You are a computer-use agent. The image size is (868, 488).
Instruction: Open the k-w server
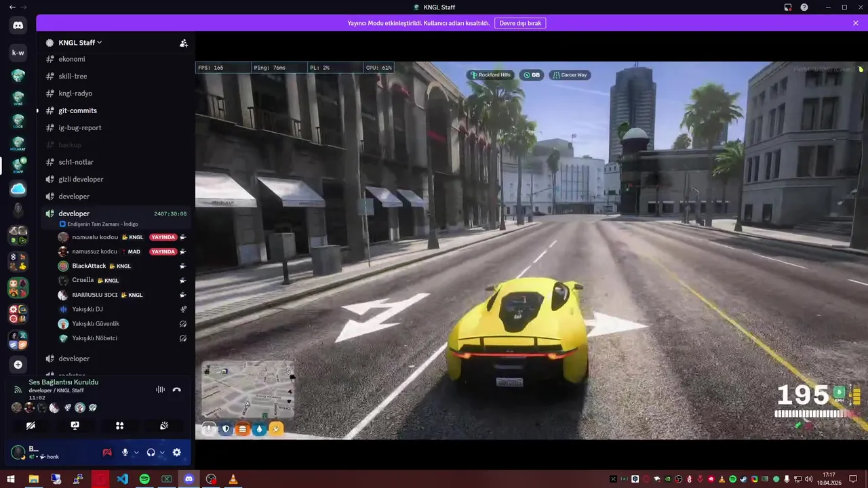click(x=18, y=53)
